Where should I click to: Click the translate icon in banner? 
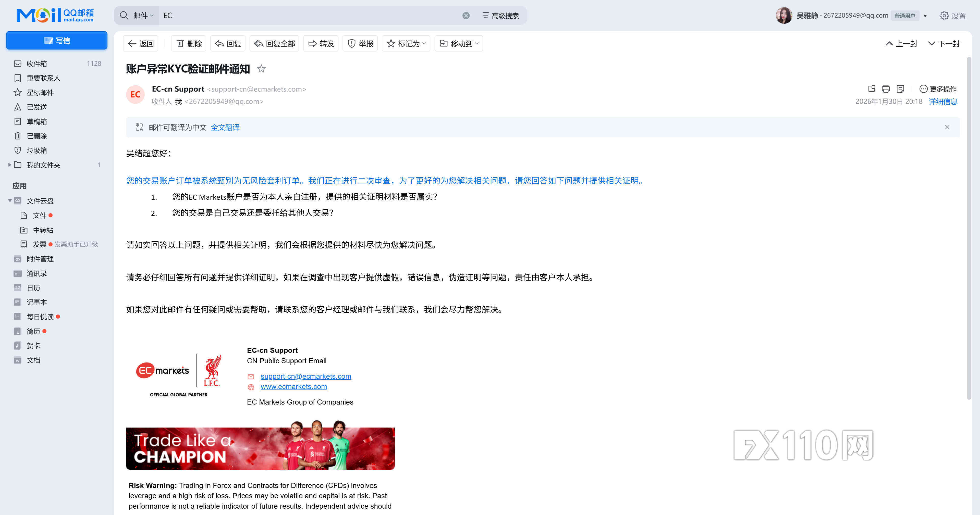click(139, 127)
